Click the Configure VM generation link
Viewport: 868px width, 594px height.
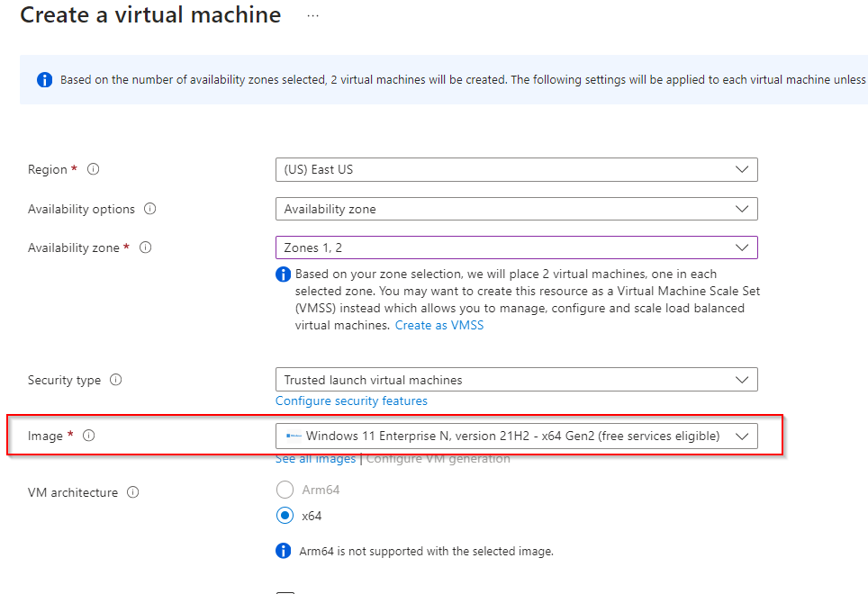(439, 459)
